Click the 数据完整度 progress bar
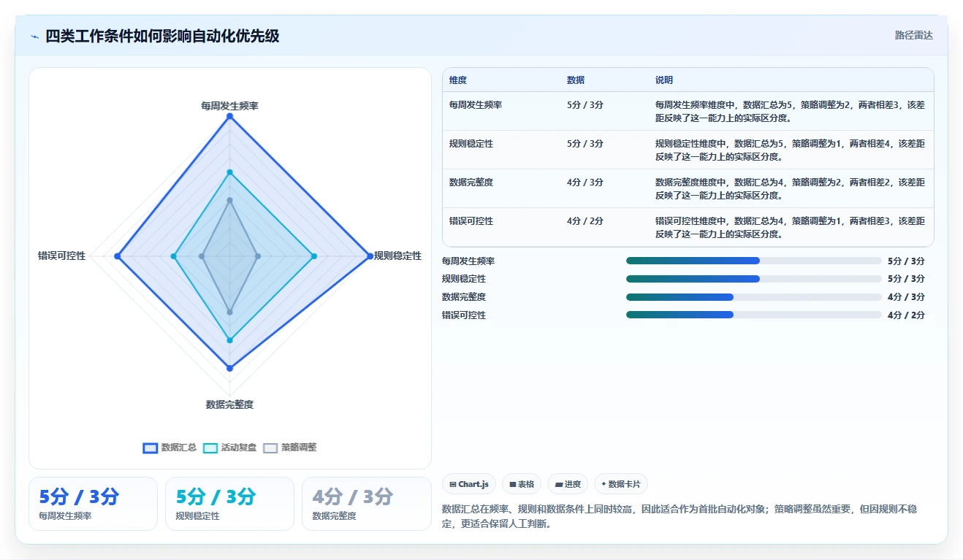Screen dimensions: 963x560 [754, 297]
